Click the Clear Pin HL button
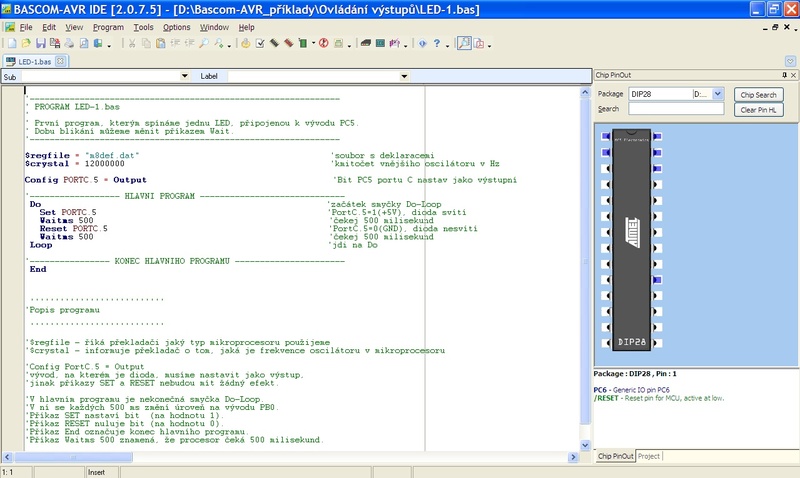 pos(758,110)
